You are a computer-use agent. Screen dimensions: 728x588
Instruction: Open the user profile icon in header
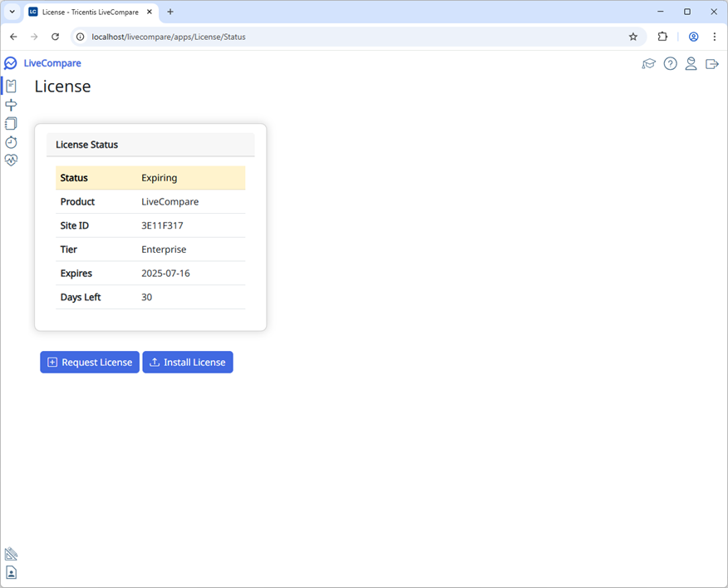(x=691, y=64)
